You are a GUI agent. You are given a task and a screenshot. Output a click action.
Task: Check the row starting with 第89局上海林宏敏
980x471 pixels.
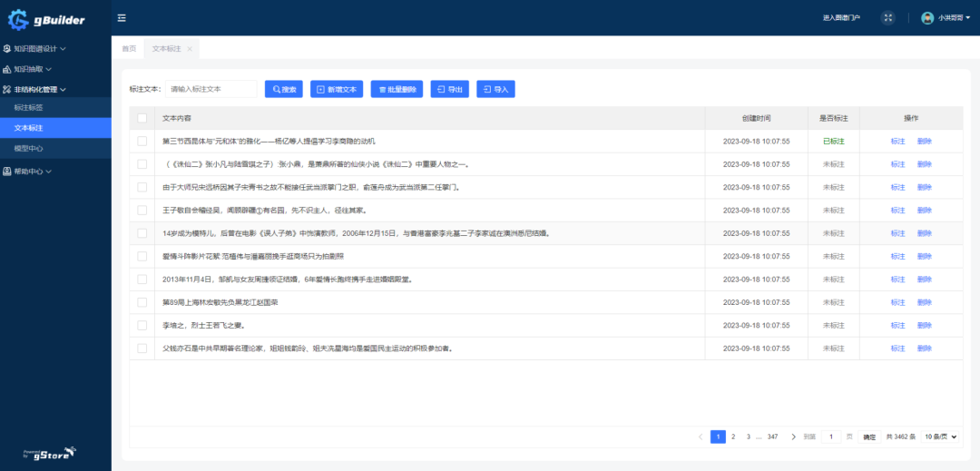click(x=142, y=302)
